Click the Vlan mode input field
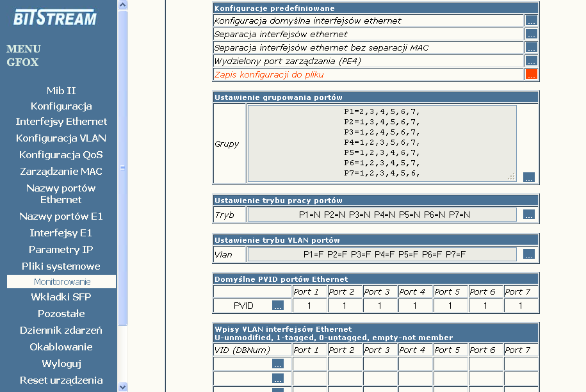Viewport: 586px width, 392px height. [x=382, y=254]
